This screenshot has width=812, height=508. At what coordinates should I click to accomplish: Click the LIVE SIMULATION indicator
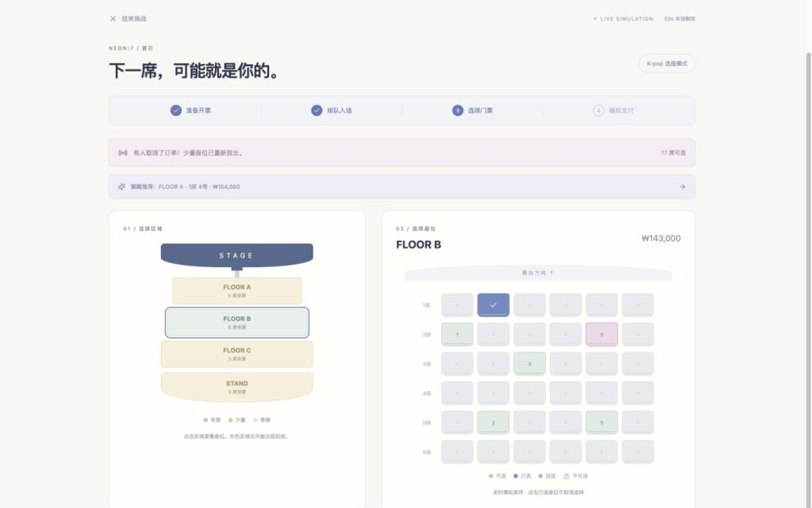[623, 19]
